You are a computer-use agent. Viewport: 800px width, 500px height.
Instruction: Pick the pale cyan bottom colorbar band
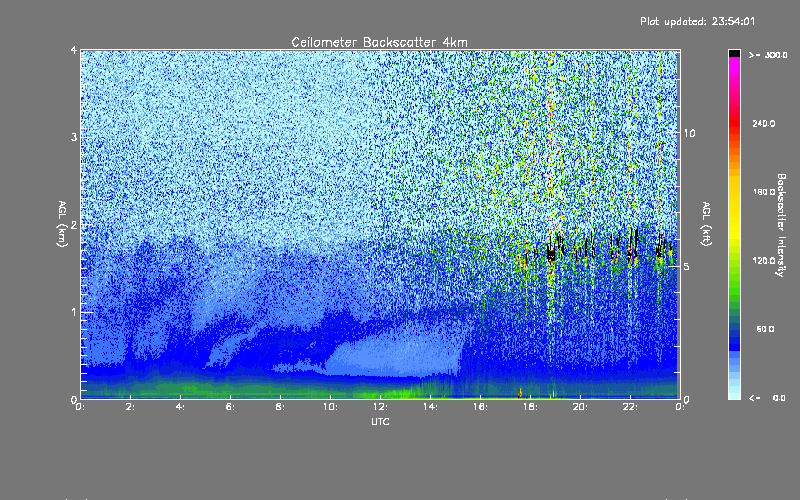click(734, 394)
